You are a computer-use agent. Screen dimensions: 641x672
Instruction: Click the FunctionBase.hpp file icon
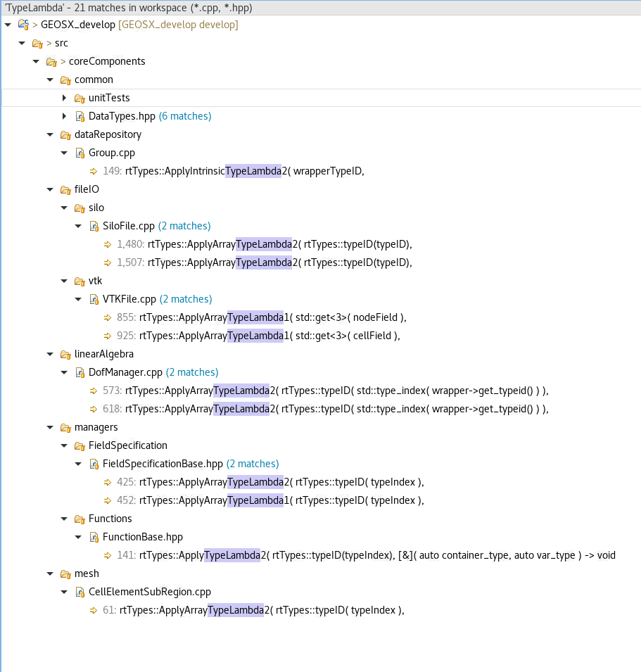point(94,537)
